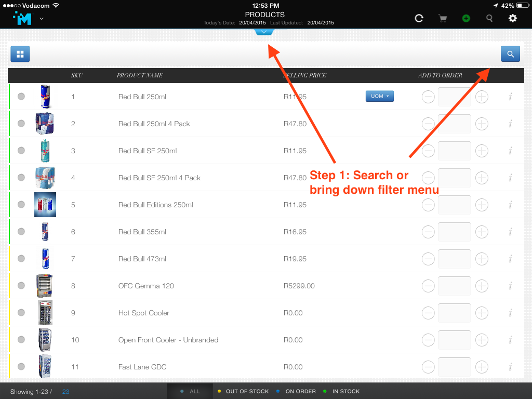This screenshot has width=532, height=399.
Task: Tap the battery indicator in status bar
Action: point(523,5)
